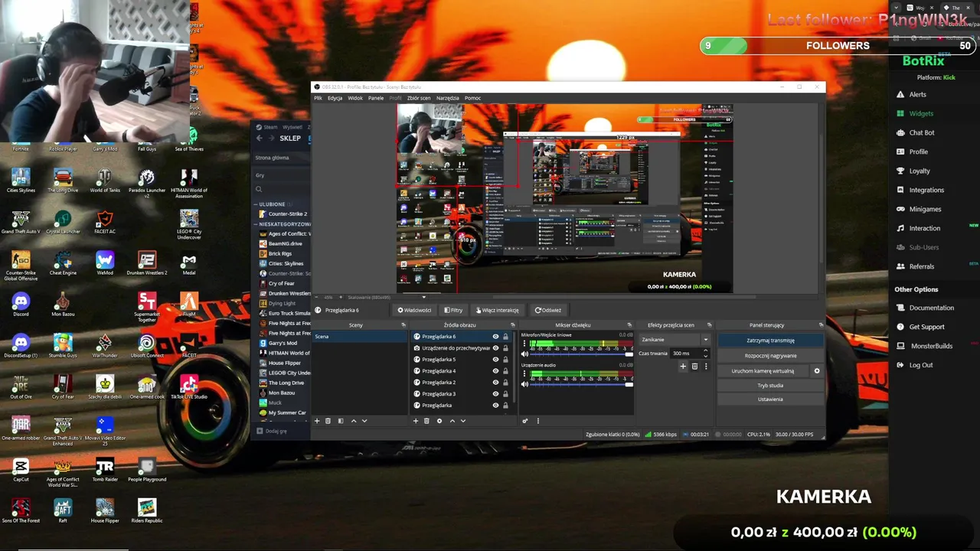Unlock Przeglądarka 6 source lock icon
This screenshot has height=551, width=980.
click(x=505, y=337)
